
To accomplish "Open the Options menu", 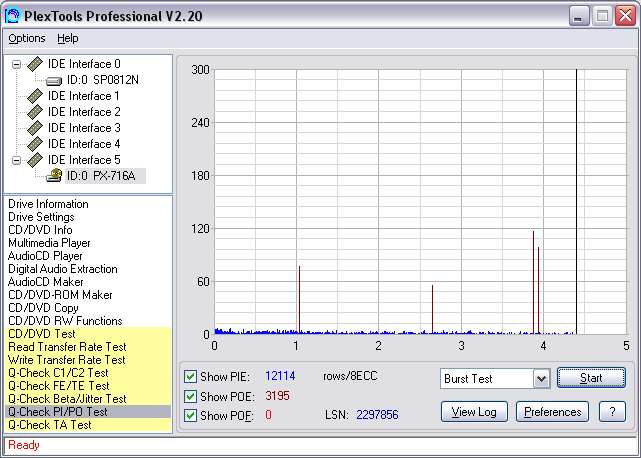I will [27, 38].
